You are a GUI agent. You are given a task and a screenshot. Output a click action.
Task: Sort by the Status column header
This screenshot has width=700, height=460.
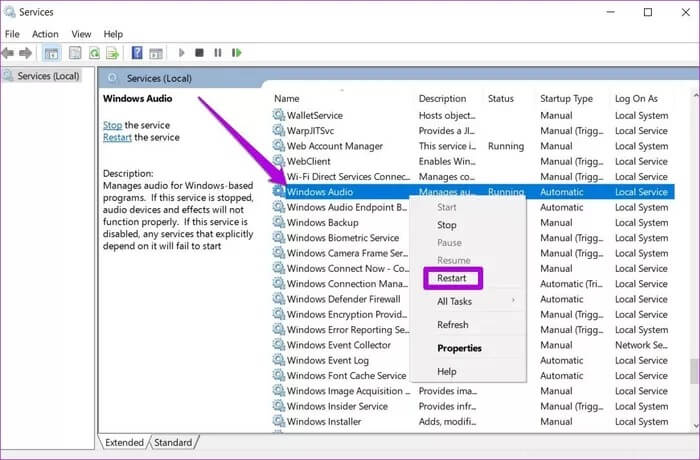[x=501, y=99]
